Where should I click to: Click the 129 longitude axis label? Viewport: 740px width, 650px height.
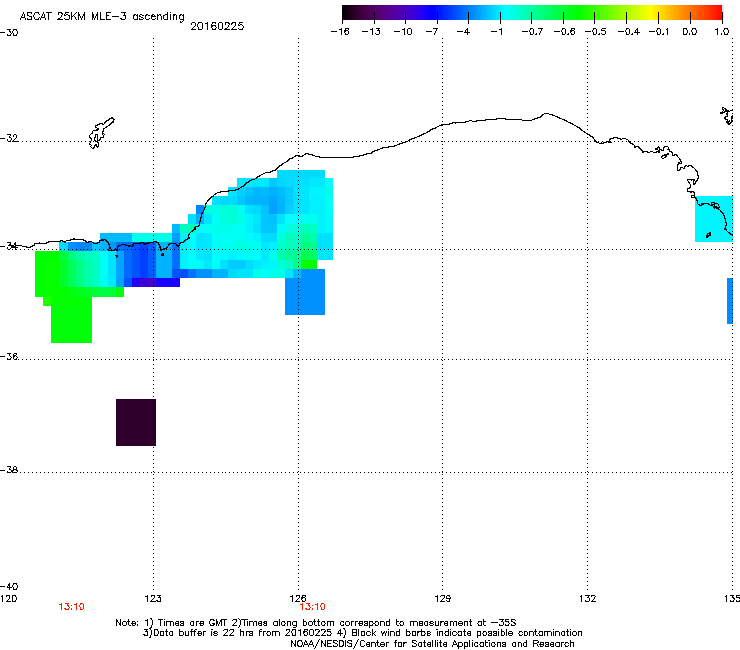coord(442,599)
